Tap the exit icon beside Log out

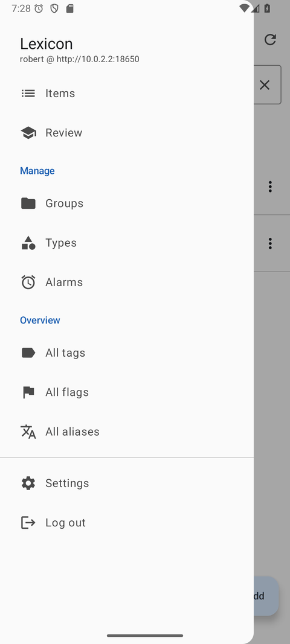pyautogui.click(x=28, y=523)
